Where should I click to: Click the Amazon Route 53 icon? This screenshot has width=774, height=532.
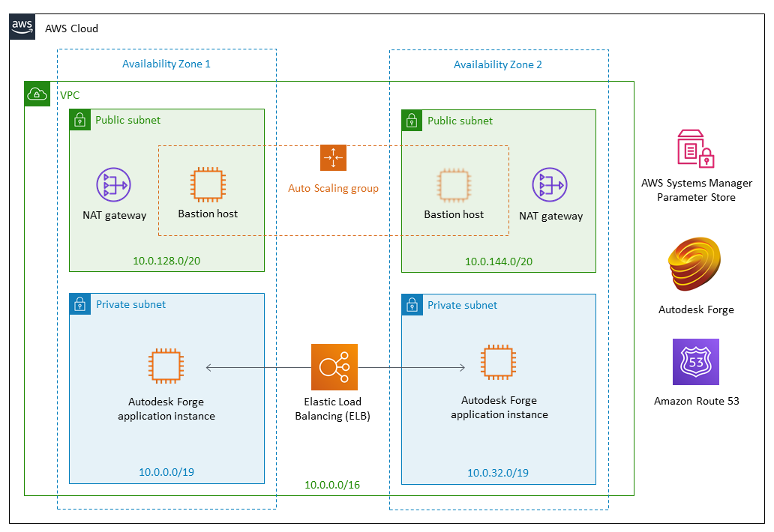coord(695,362)
